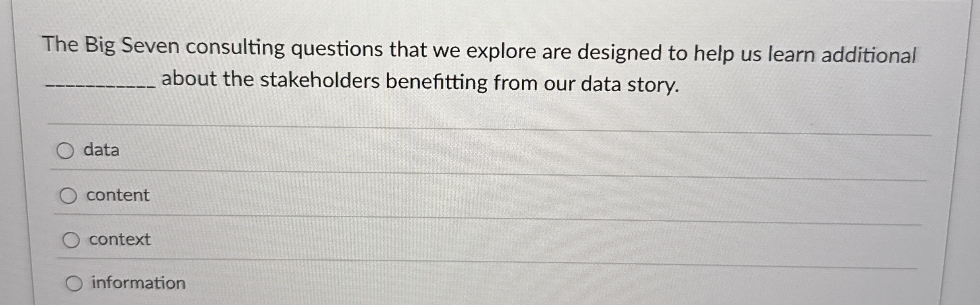The height and width of the screenshot is (305, 980).
Task: Click the "context" answer label text
Action: pos(119,240)
